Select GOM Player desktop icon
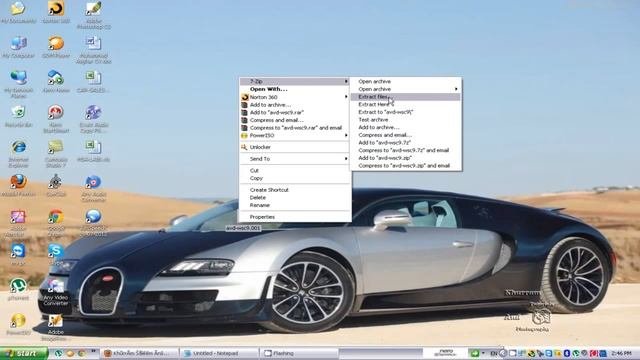 [56, 47]
